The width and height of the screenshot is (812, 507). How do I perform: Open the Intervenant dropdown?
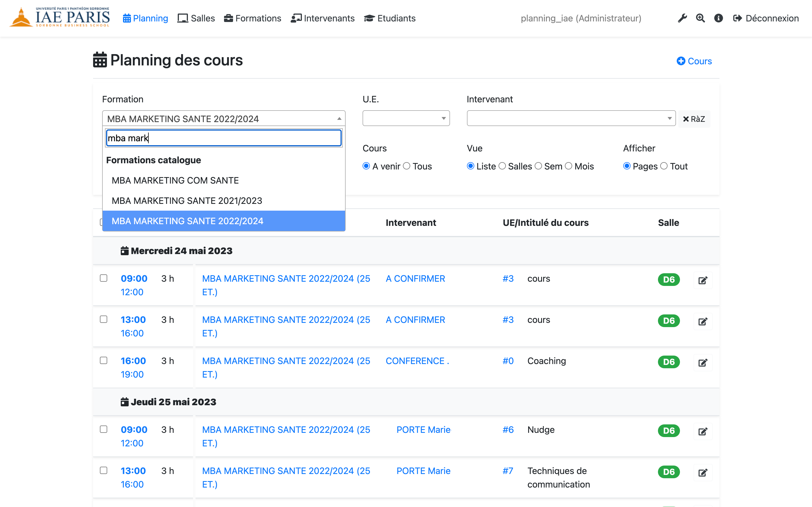point(571,118)
